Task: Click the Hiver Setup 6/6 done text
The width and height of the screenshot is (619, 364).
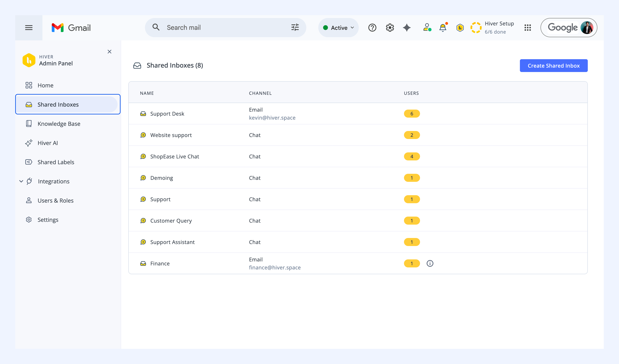Action: 499,27
